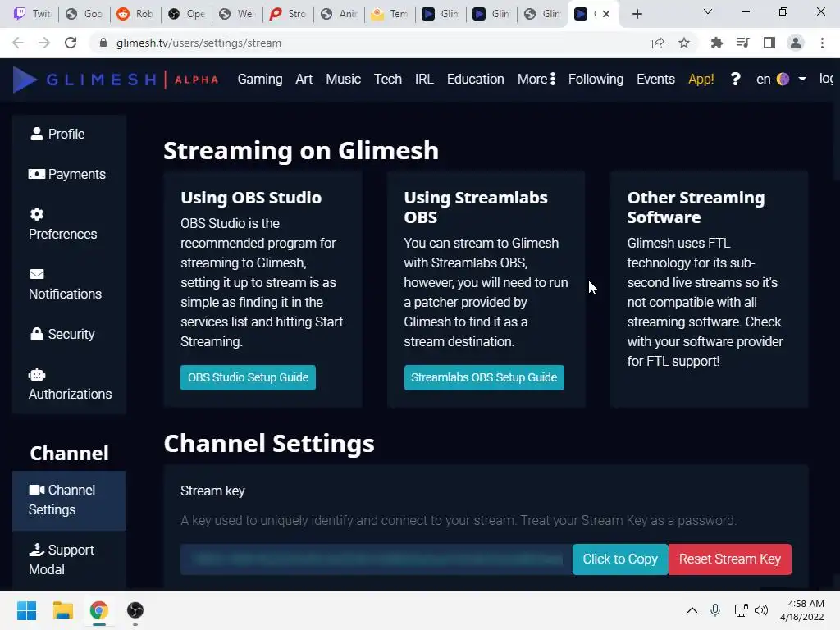Click the site lock icon

coord(103,43)
